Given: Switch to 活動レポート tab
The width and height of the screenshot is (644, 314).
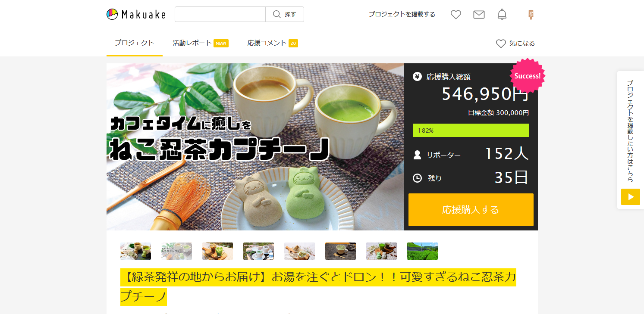Looking at the screenshot, I should [200, 43].
